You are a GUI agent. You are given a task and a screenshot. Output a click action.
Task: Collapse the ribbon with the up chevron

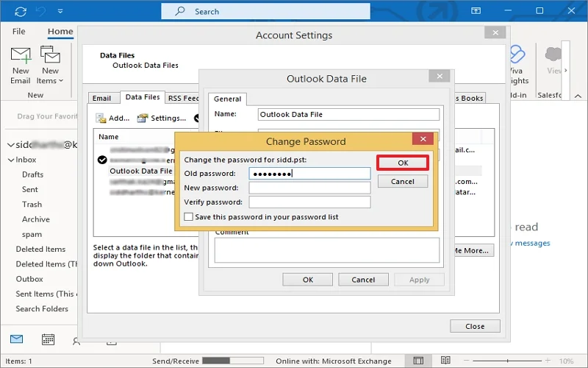click(x=578, y=96)
